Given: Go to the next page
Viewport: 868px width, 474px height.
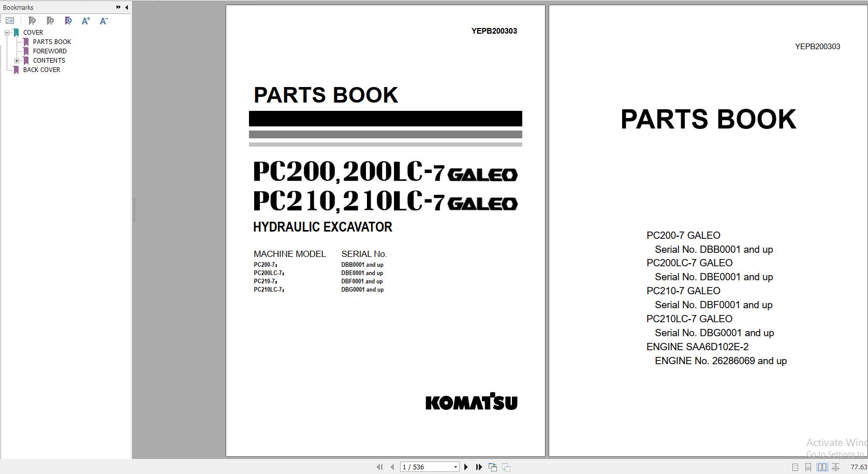Looking at the screenshot, I should (466, 467).
